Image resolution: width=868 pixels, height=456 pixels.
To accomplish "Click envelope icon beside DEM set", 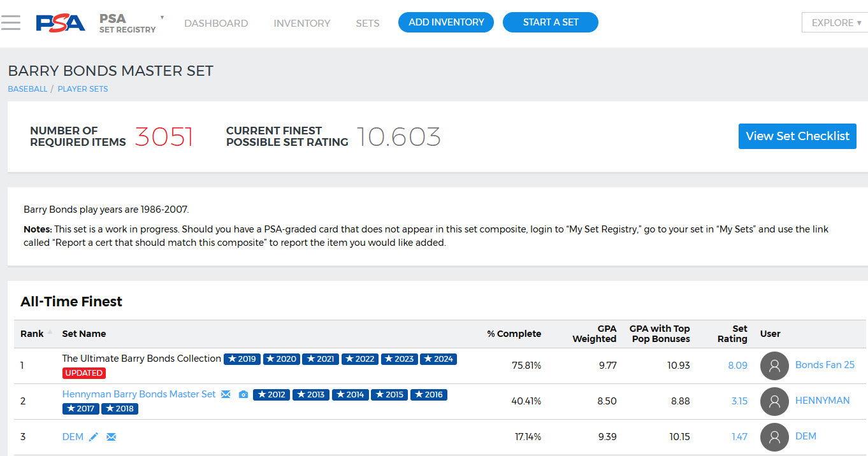I will coord(111,437).
